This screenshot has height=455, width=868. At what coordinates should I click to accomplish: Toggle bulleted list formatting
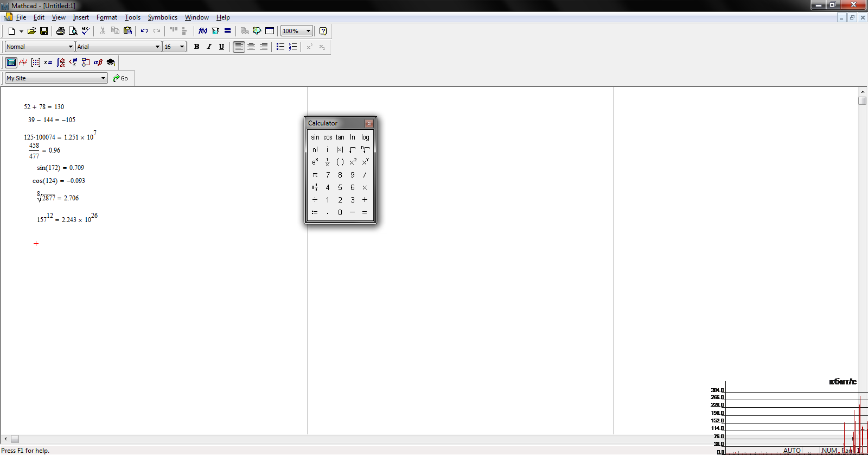(280, 47)
